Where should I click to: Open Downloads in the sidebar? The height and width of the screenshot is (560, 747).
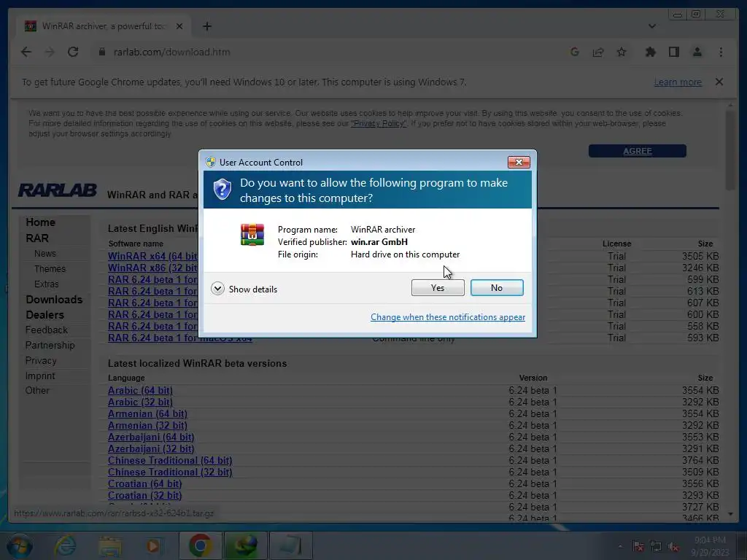click(54, 300)
